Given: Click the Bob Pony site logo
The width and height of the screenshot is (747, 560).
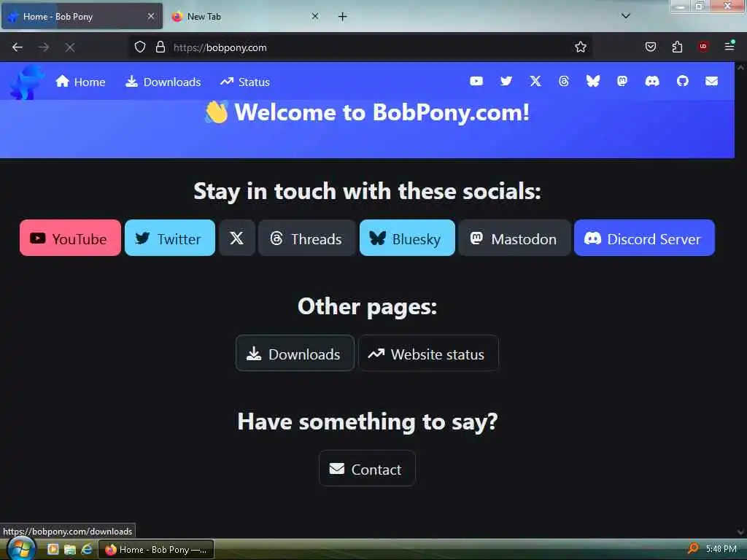Looking at the screenshot, I should point(27,82).
